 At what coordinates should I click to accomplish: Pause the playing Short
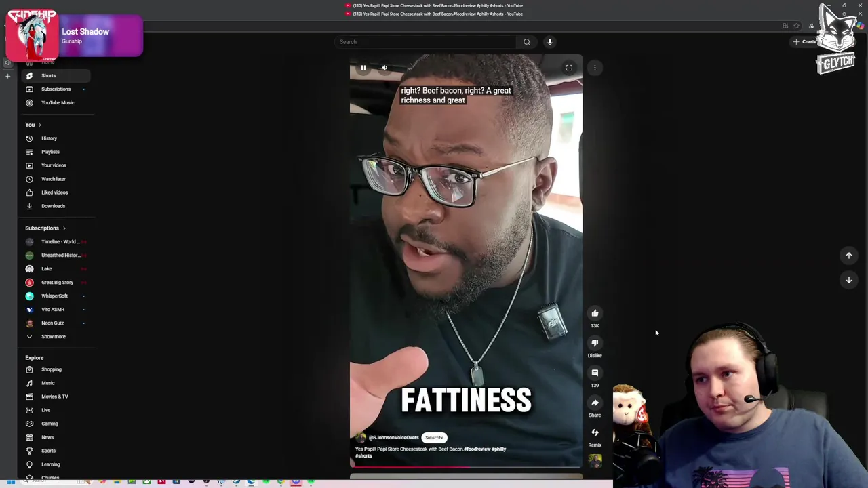click(x=363, y=68)
